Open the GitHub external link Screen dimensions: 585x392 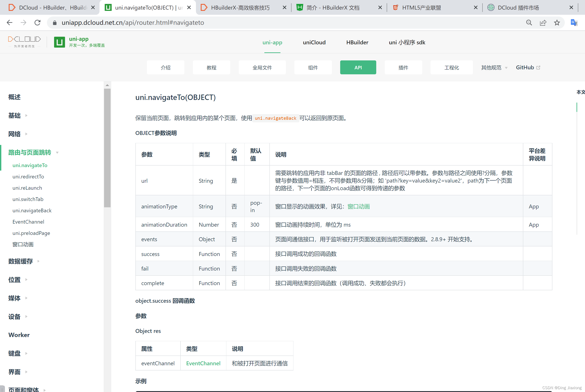pyautogui.click(x=528, y=68)
